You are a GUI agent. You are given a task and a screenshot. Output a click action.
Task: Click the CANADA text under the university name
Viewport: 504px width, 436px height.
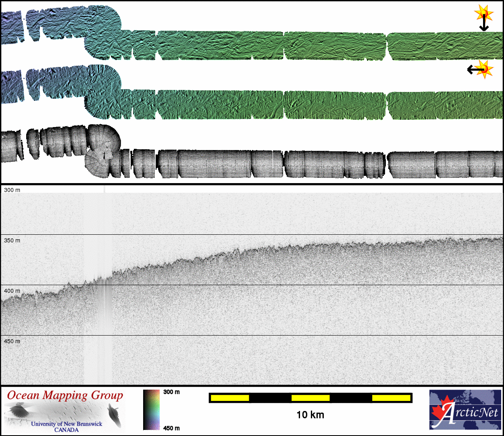click(67, 430)
